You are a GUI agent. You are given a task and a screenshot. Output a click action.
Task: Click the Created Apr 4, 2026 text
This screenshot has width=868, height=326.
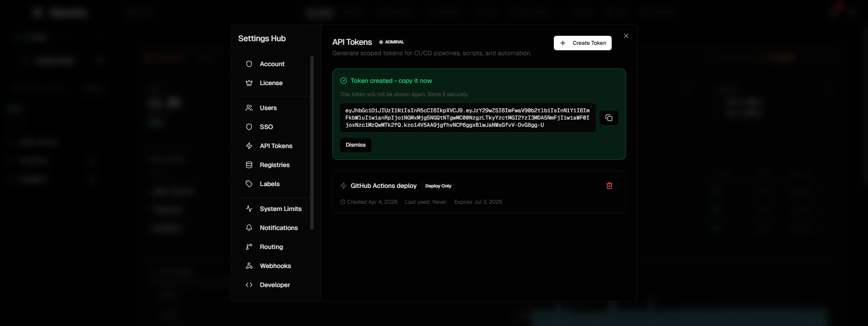(x=372, y=202)
